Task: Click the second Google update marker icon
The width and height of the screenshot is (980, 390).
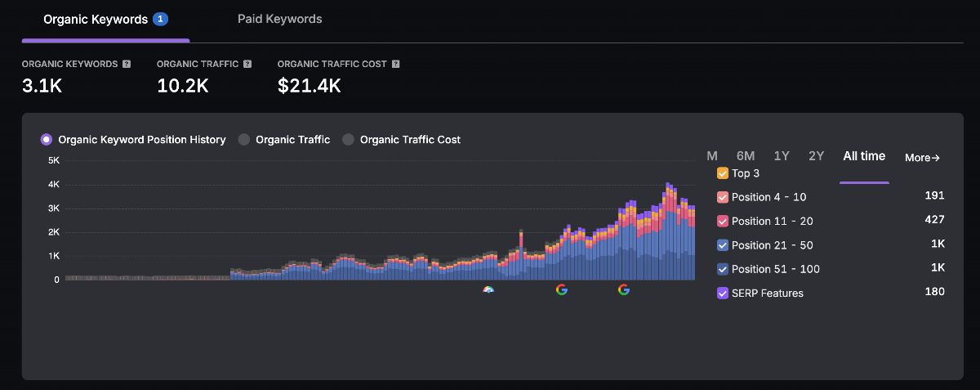Action: click(x=624, y=289)
